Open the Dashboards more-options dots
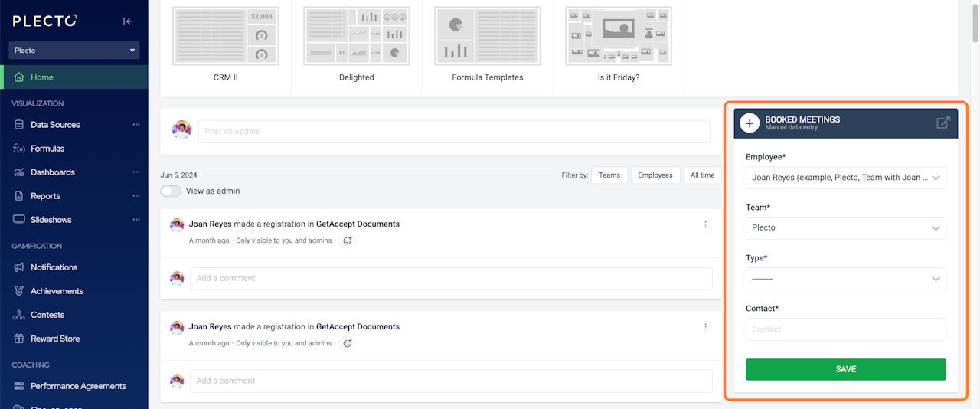Image resolution: width=980 pixels, height=409 pixels. point(136,172)
